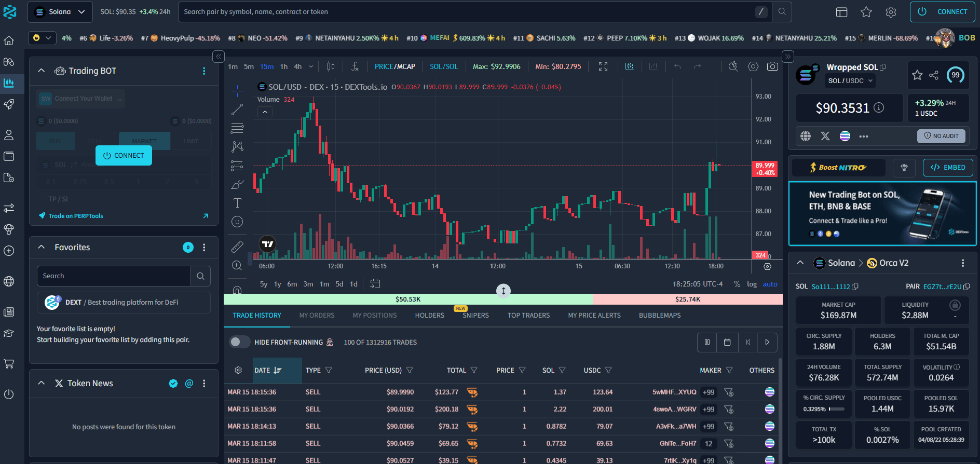
Task: Click the Embed button
Action: pyautogui.click(x=948, y=167)
